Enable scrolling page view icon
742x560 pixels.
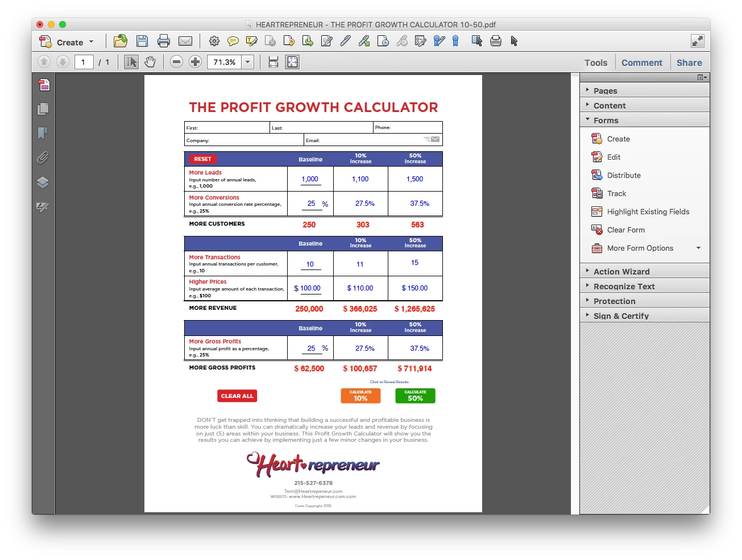[273, 62]
